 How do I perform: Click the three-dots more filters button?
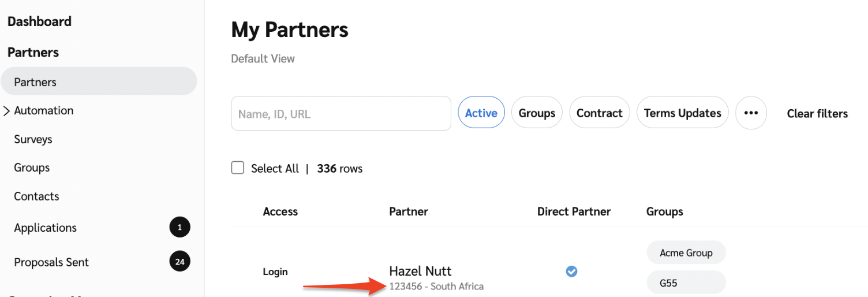click(x=751, y=113)
